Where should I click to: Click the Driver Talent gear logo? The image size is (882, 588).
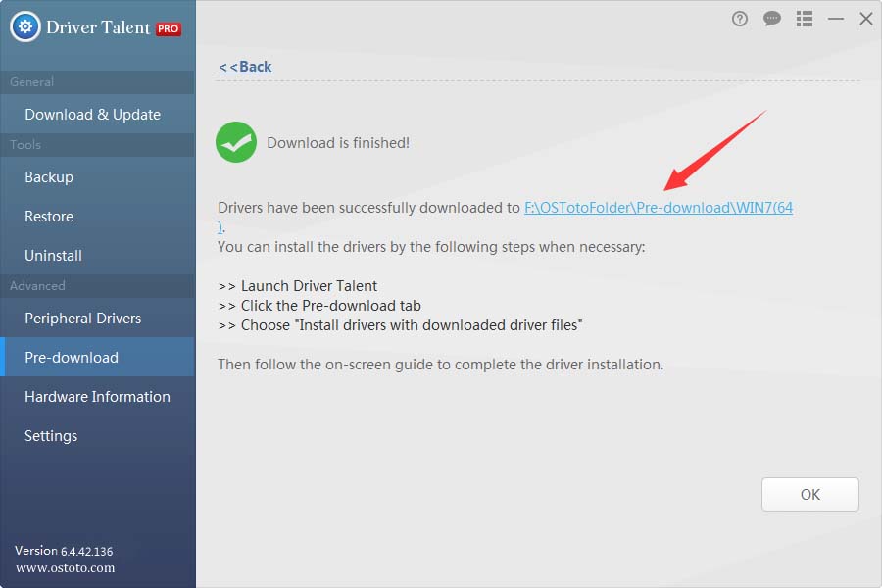[25, 26]
